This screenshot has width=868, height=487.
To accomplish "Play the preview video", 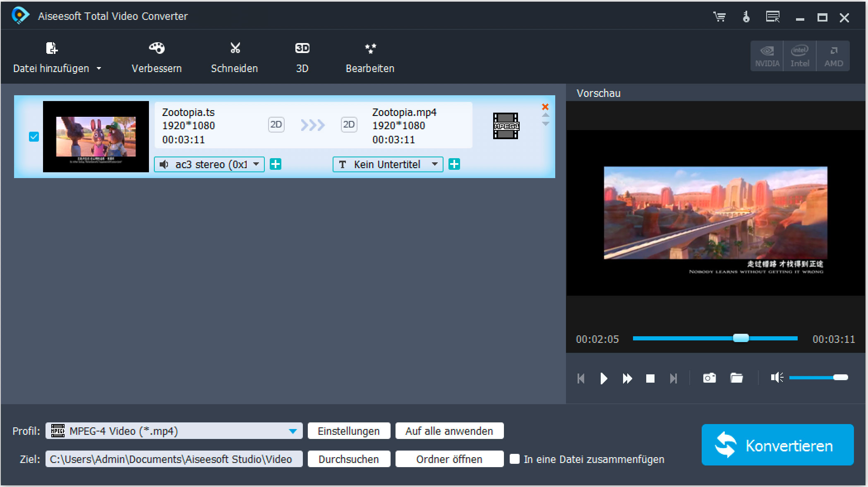I will (604, 378).
